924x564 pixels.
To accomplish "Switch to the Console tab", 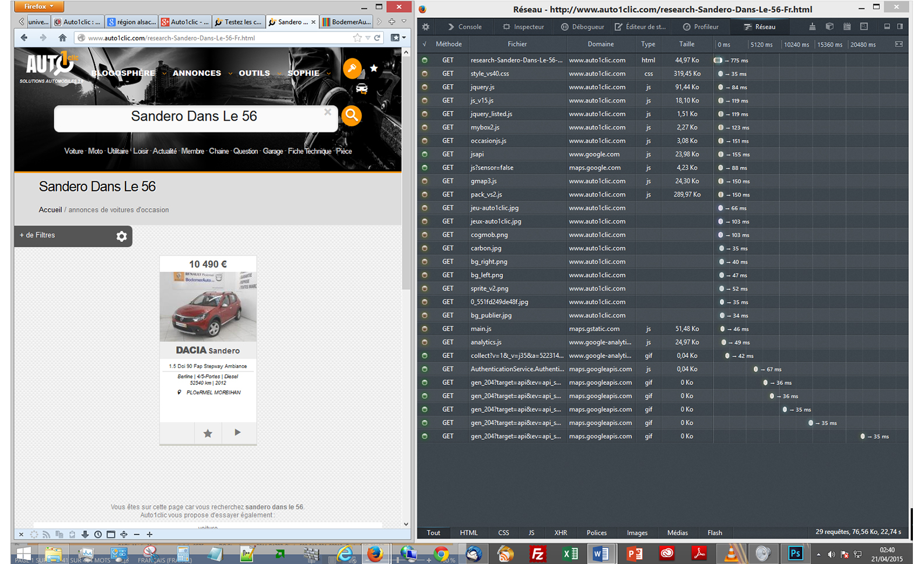I will tap(464, 27).
